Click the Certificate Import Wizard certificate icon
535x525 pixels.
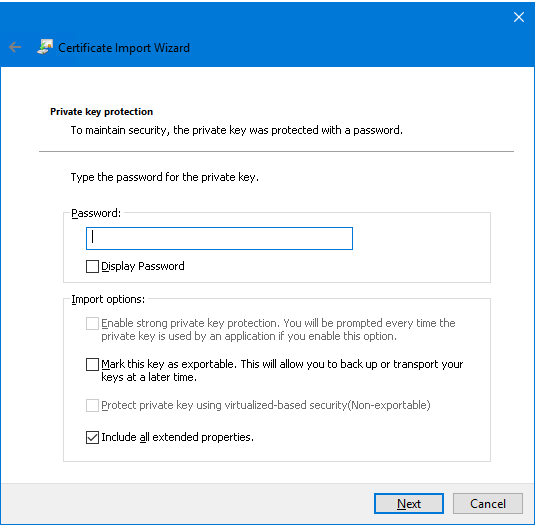pyautogui.click(x=45, y=47)
